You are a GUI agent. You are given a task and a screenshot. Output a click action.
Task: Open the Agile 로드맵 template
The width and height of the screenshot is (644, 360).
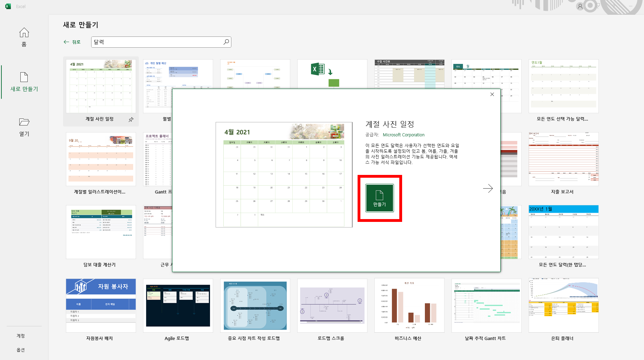(x=178, y=305)
